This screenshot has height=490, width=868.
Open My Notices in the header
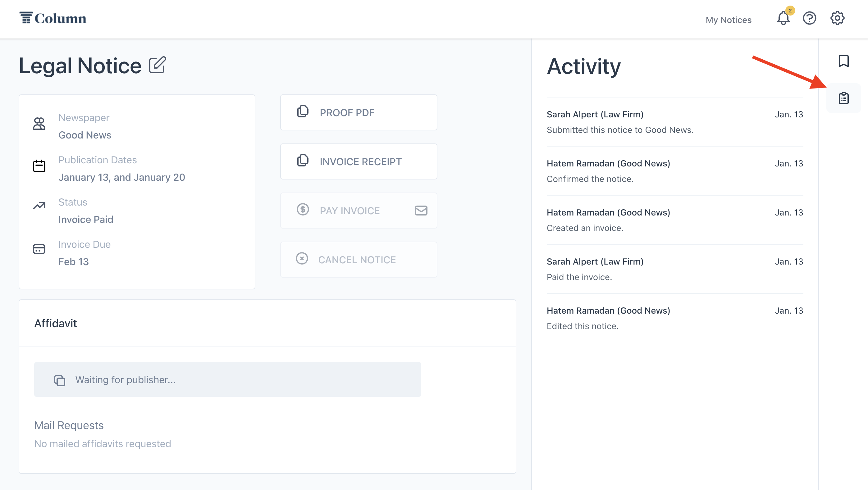pos(729,20)
